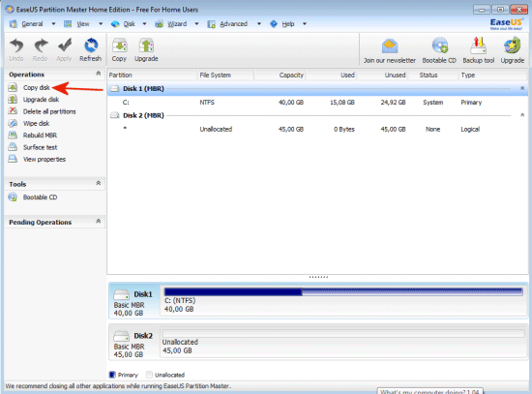Click the Upgrade disk icon in Operations

[13, 100]
